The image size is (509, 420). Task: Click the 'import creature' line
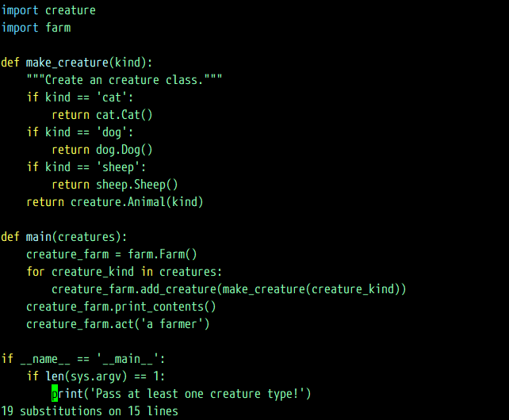(x=48, y=10)
